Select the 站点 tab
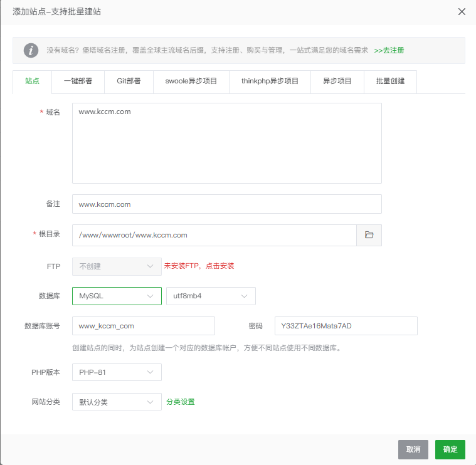This screenshot has width=476, height=465. coord(32,81)
